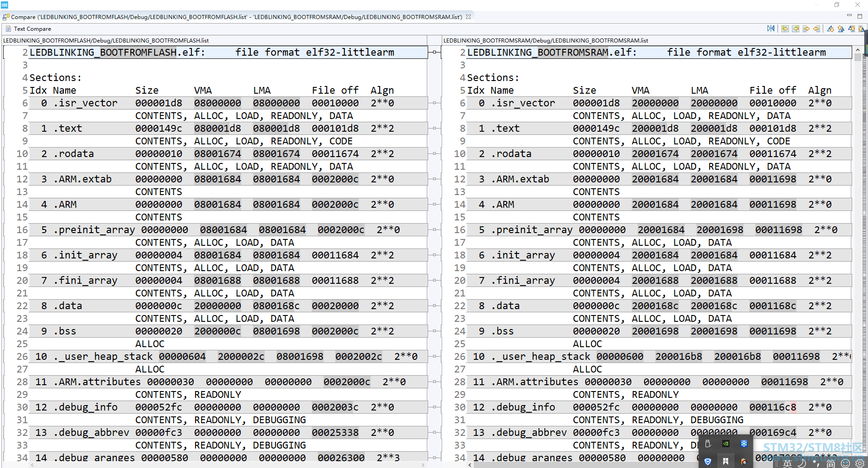
Task: Toggle the IME moon half-width mode icon
Action: 801,463
